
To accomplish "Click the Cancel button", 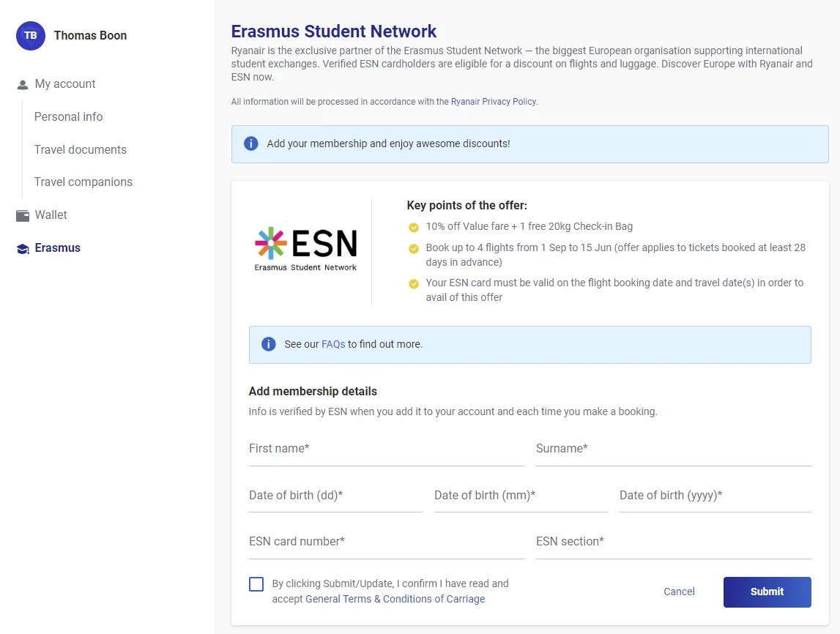I will (679, 592).
